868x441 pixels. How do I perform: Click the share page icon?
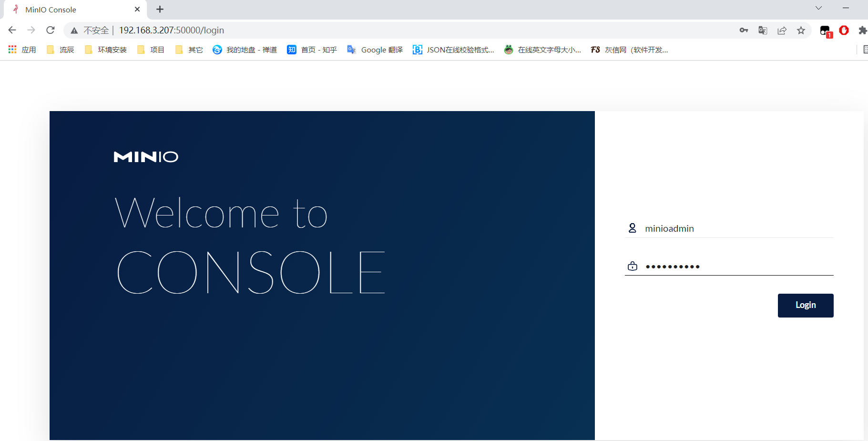click(782, 30)
